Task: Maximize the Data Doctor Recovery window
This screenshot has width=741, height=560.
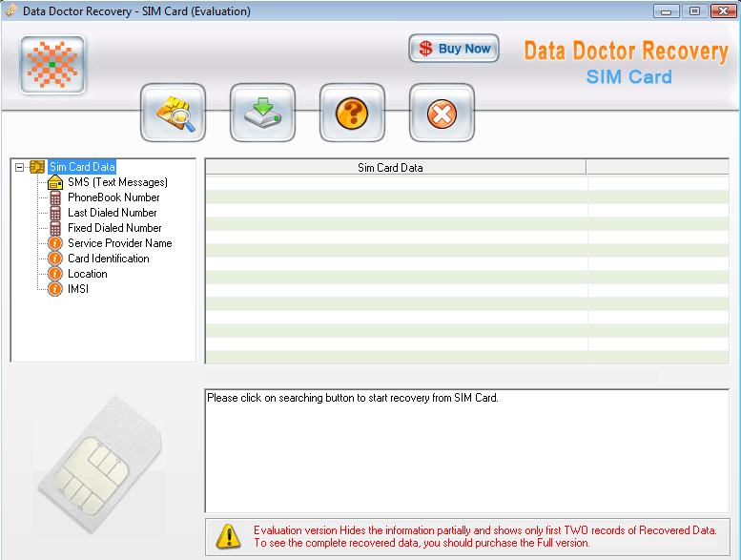Action: 694,10
